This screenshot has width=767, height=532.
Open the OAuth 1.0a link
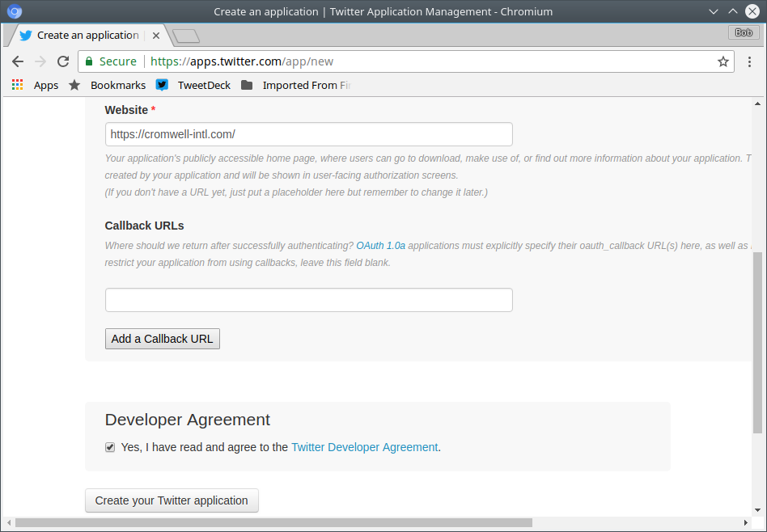(380, 246)
